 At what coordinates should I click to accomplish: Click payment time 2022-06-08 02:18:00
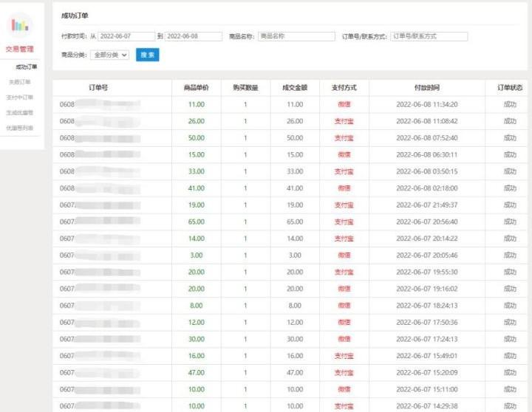(x=427, y=188)
